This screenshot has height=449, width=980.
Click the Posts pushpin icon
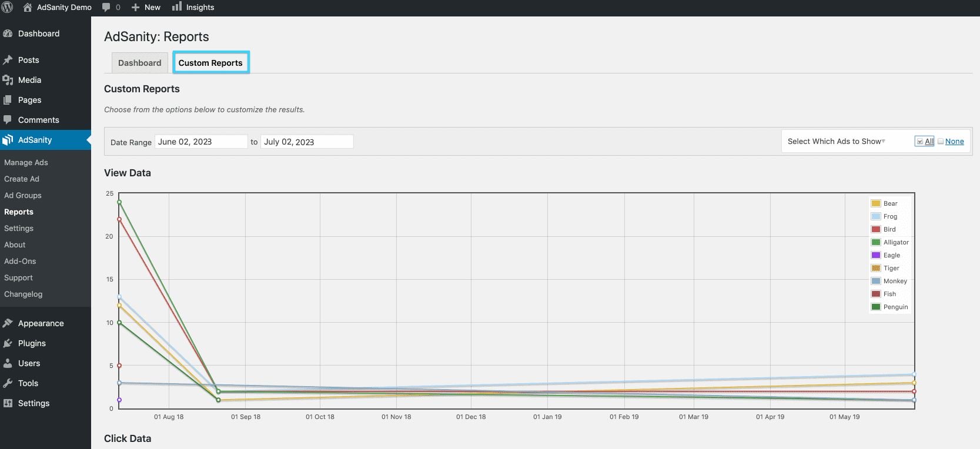pyautogui.click(x=8, y=60)
